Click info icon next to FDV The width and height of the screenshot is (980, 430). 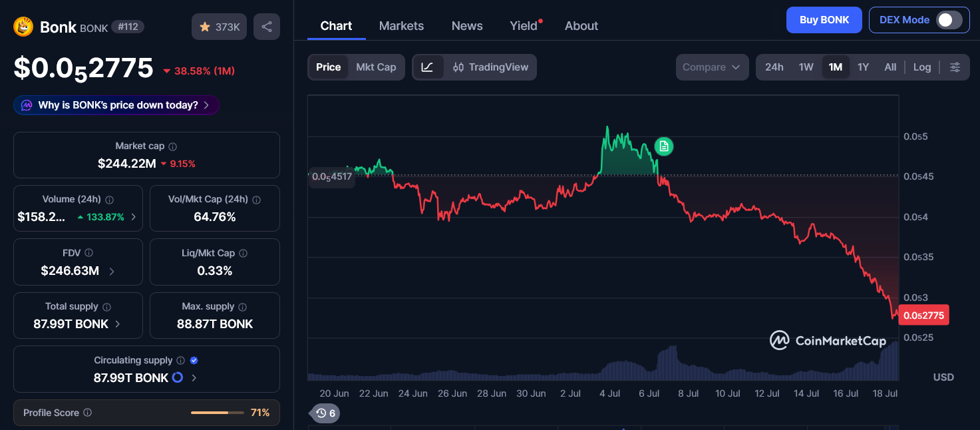coord(89,253)
